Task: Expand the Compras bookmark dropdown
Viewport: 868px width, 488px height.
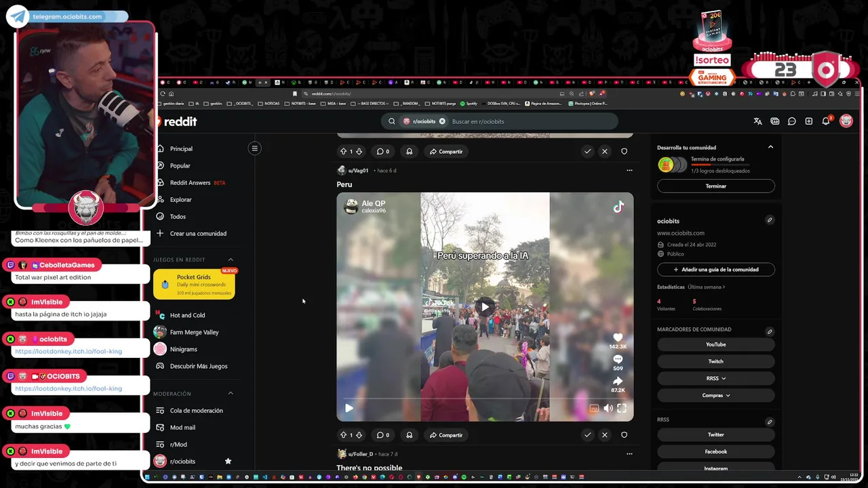Action: coord(715,395)
